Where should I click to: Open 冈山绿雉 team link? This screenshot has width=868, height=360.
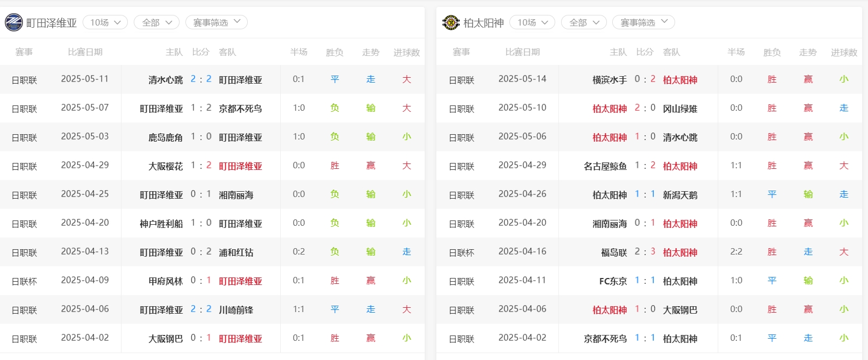680,109
